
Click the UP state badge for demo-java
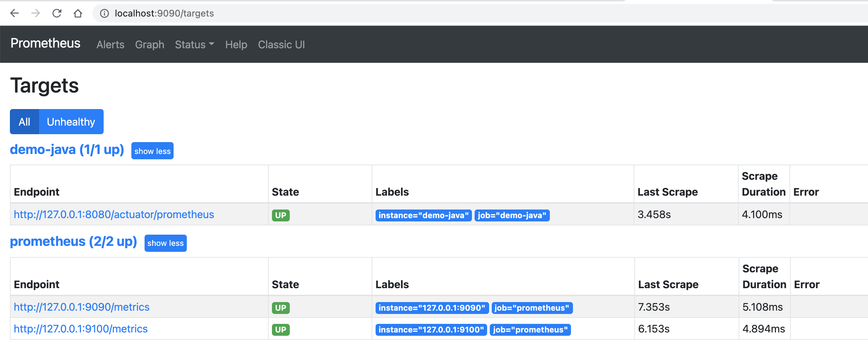pyautogui.click(x=281, y=215)
